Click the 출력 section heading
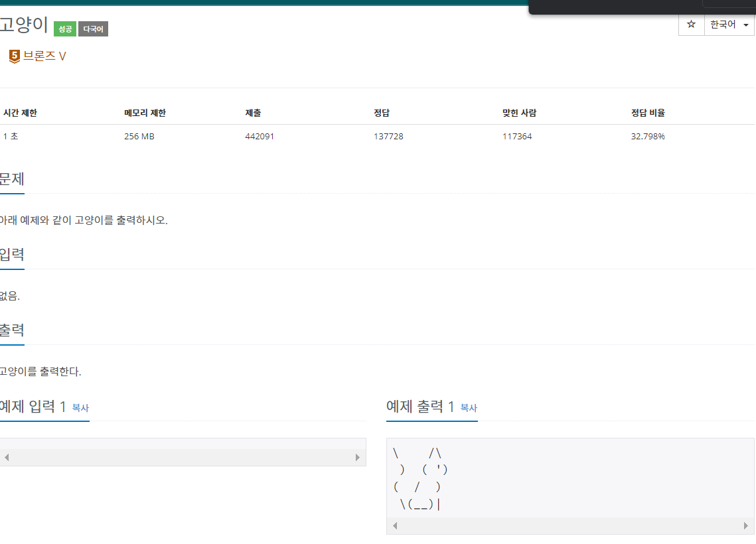 [12, 330]
